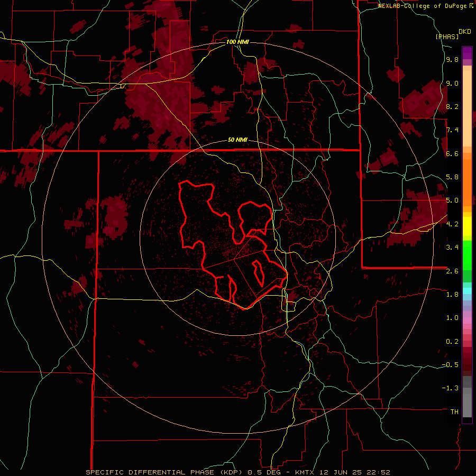Click the [PHAS] legend header label
This screenshot has height=476, width=476.
447,36
